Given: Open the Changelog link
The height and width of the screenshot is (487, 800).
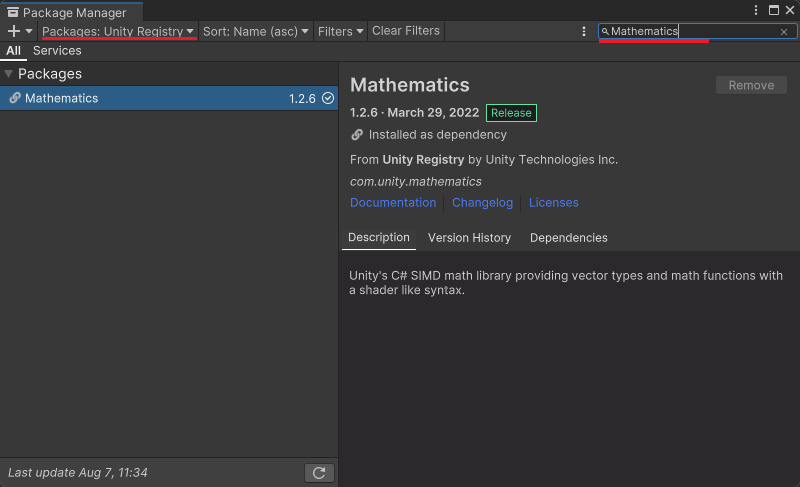Looking at the screenshot, I should tap(482, 202).
